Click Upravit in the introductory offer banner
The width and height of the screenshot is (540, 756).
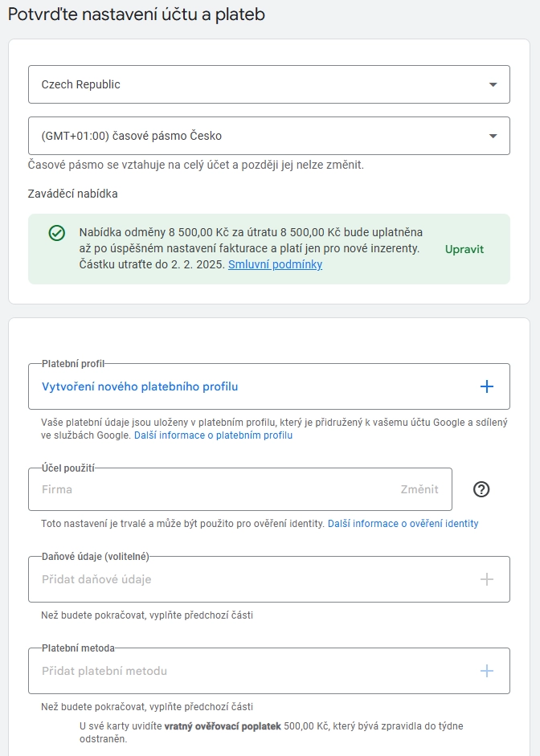pos(464,249)
